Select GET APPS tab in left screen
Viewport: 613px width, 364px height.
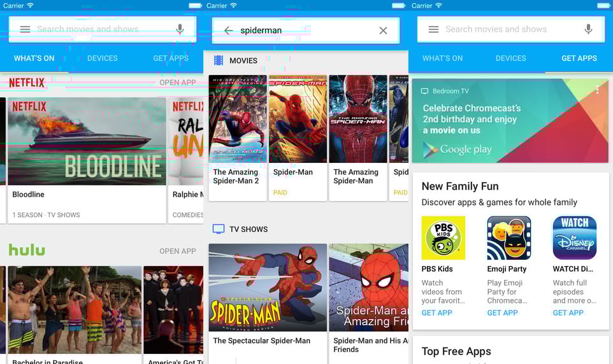[171, 58]
